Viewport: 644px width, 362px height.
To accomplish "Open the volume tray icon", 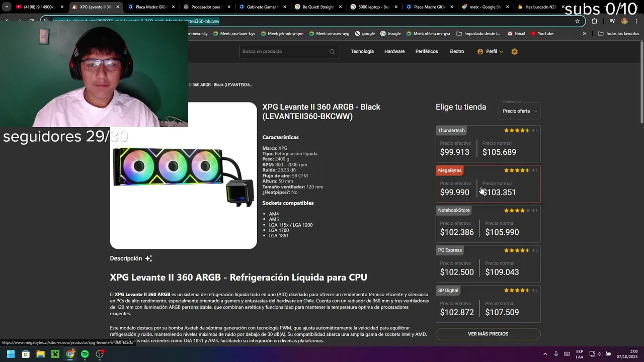I will (x=600, y=354).
